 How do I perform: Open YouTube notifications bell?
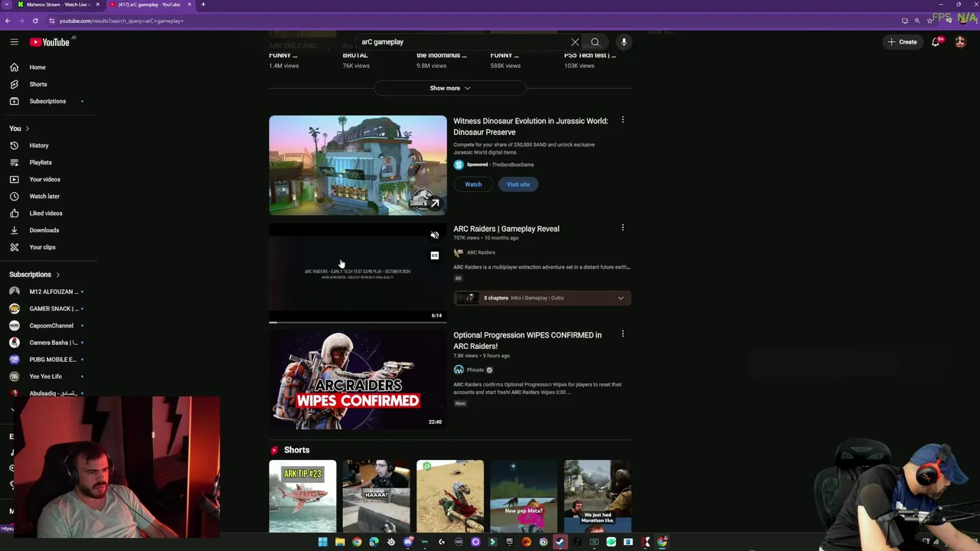936,42
